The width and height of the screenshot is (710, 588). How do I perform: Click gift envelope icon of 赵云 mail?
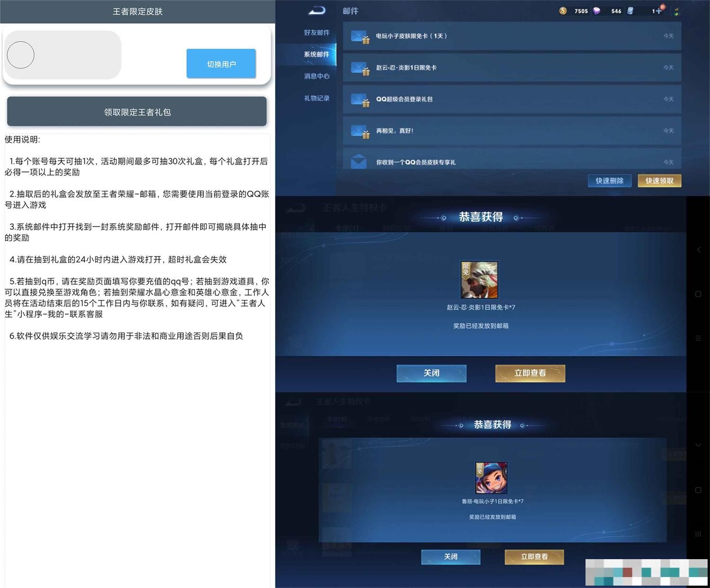click(x=360, y=69)
